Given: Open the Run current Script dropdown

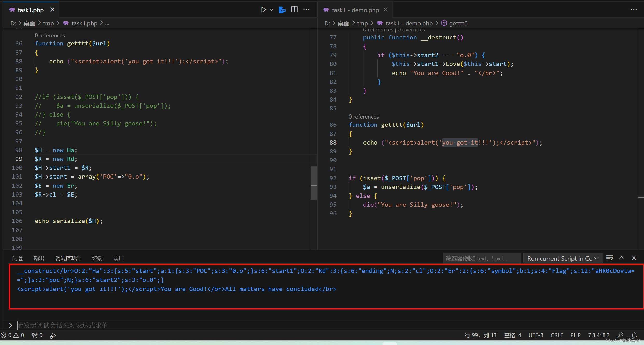Looking at the screenshot, I should point(563,258).
